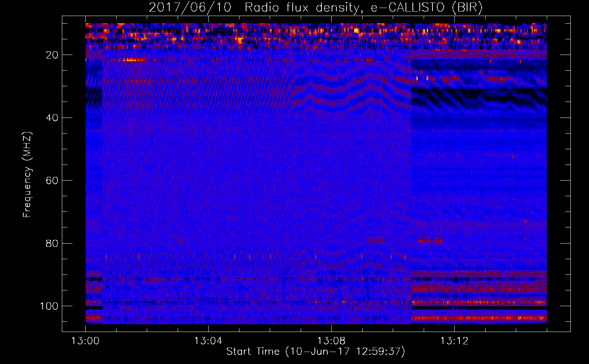Click the '13:12' time tick label

[454, 341]
